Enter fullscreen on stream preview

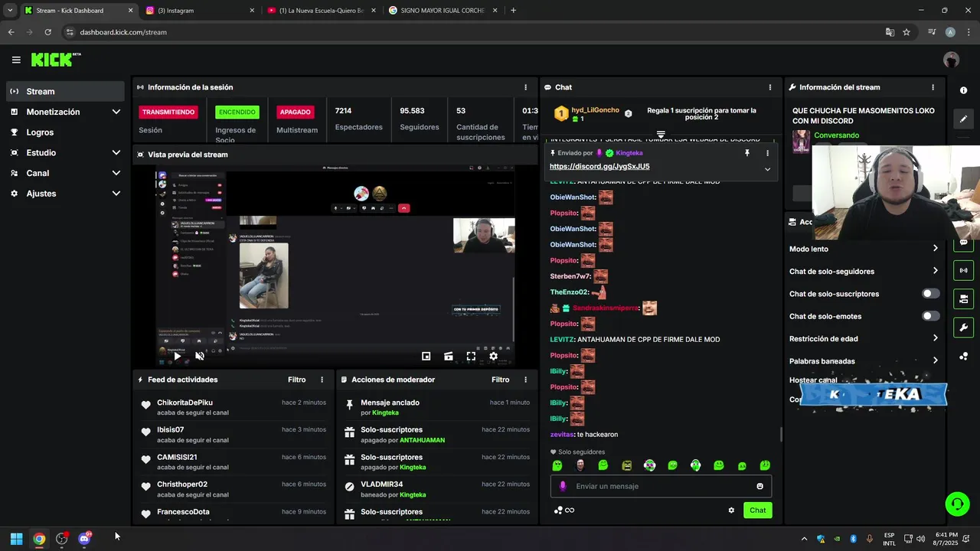coord(471,356)
